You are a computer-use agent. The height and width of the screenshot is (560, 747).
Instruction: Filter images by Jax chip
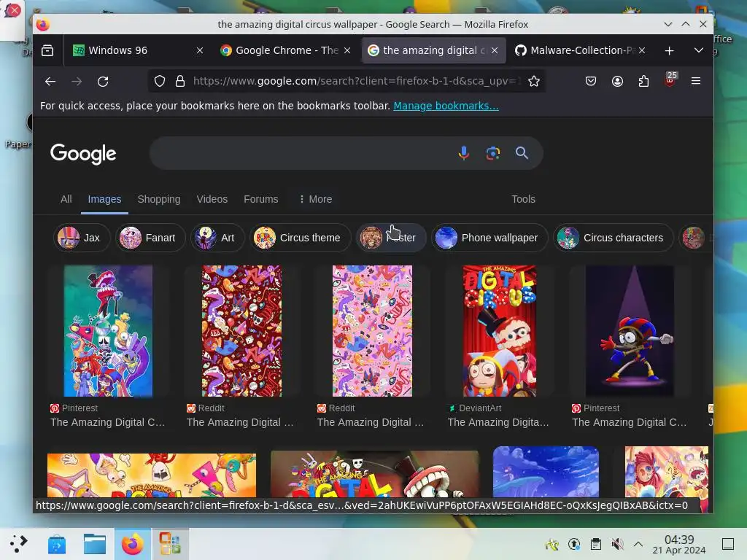pyautogui.click(x=82, y=238)
